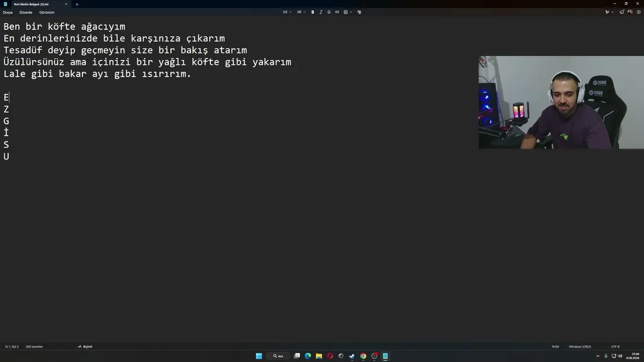
Task: Click the line 'Ben bir köfte ağacıyım'
Action: (x=64, y=27)
